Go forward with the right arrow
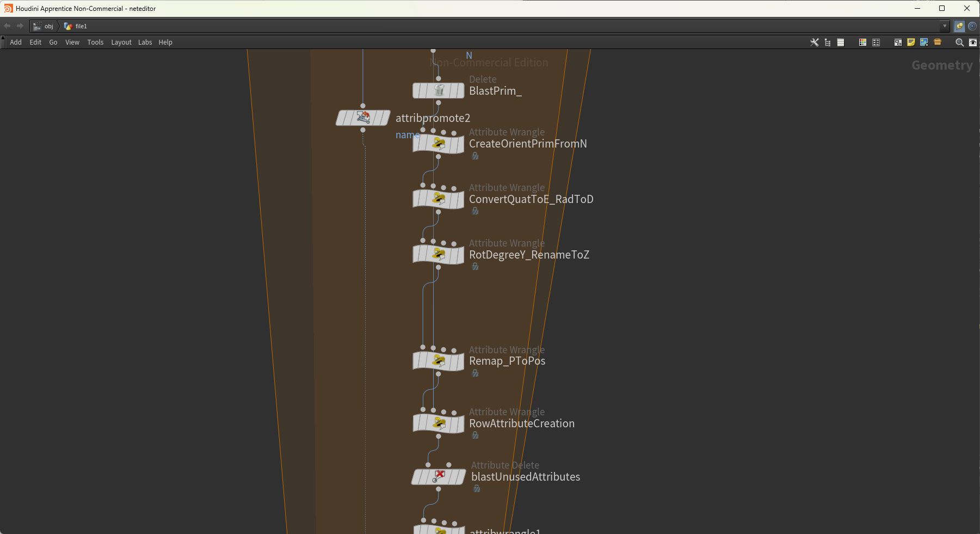 tap(20, 26)
